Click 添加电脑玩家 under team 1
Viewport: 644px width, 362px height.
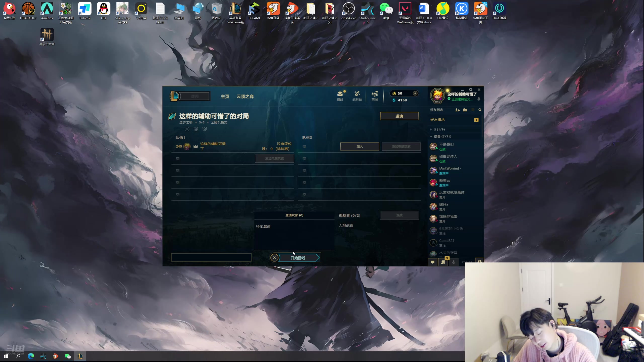coord(274,159)
